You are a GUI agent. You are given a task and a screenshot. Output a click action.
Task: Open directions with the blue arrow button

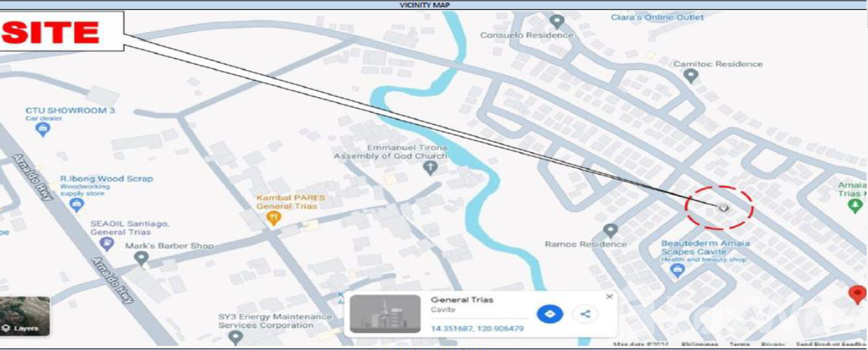550,314
